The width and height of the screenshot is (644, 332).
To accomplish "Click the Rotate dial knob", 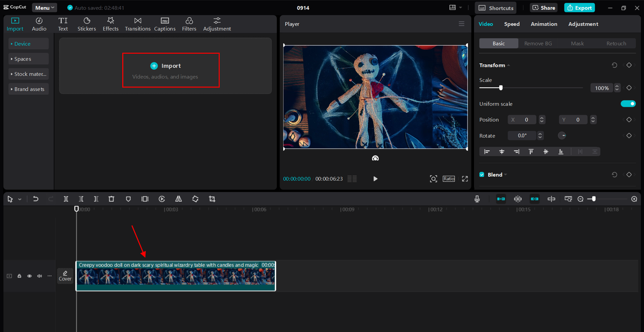I will click(x=562, y=136).
